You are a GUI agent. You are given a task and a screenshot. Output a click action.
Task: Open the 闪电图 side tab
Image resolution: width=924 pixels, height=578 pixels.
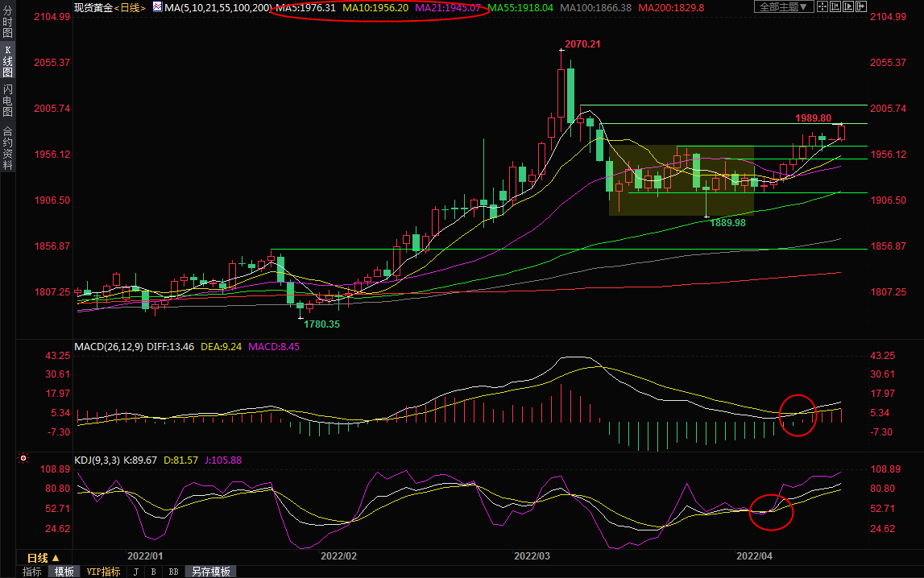coord(8,100)
